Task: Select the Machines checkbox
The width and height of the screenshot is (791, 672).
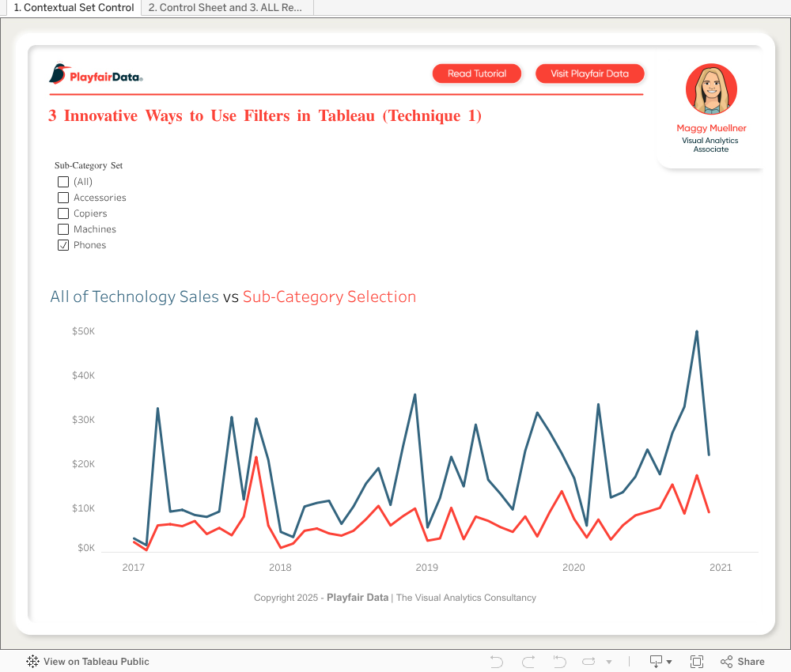Action: pos(63,229)
